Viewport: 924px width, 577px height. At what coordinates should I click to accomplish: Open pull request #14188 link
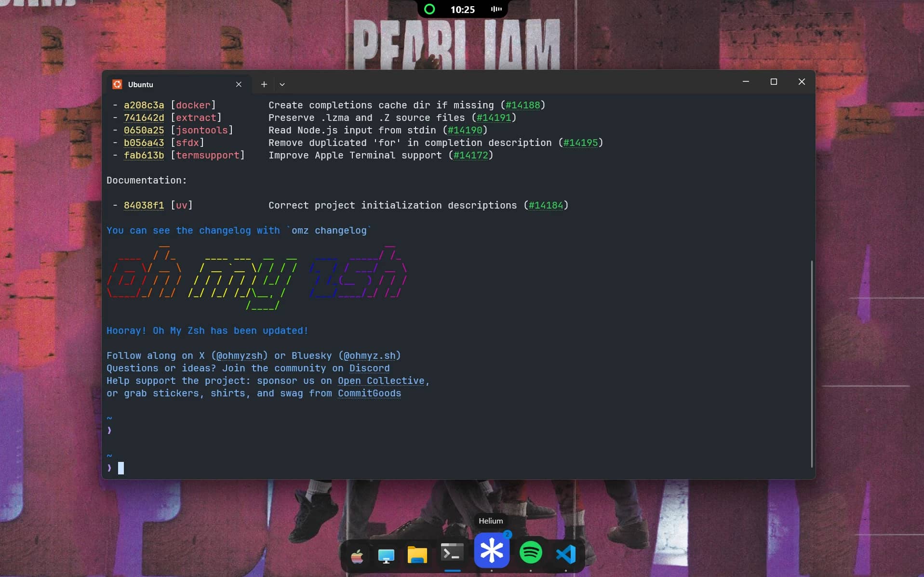[522, 105]
